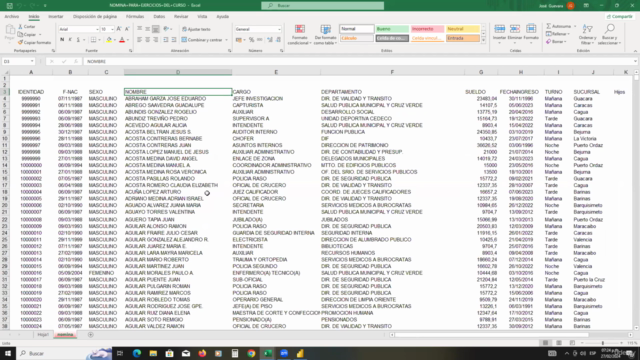Apply the Bueno cell style
Image resolution: width=640 pixels, height=360 pixels.
coord(392,29)
